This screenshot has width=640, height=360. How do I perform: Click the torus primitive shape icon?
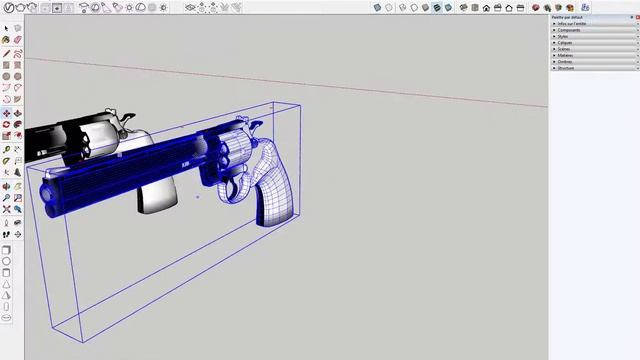(x=6, y=318)
